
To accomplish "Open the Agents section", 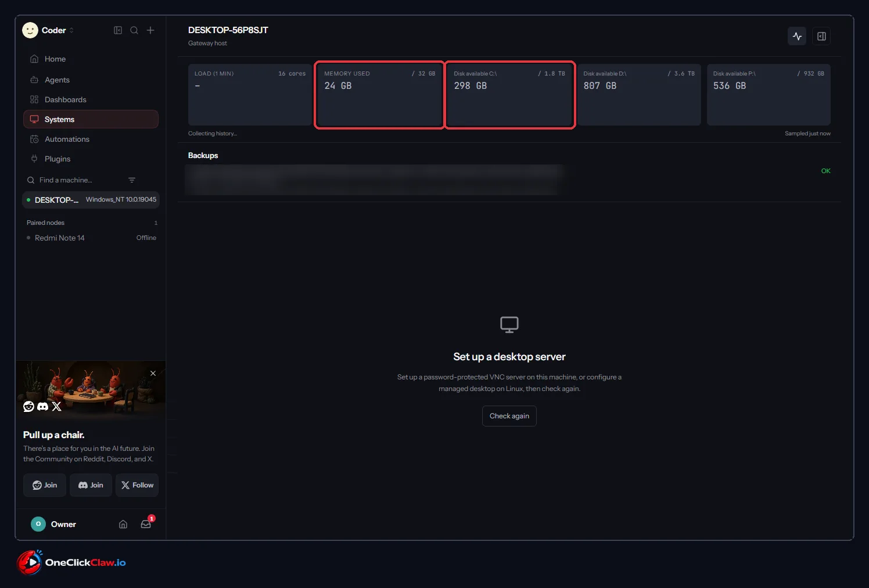I will pos(91,80).
